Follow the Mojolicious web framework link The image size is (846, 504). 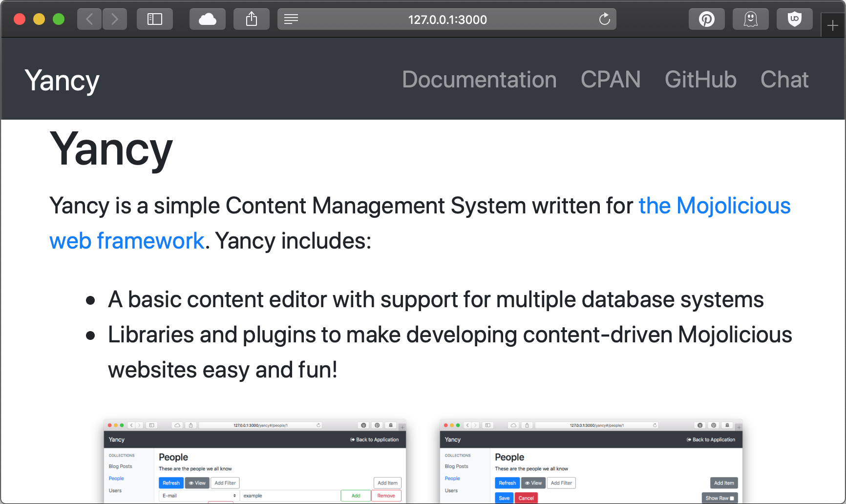[x=715, y=206]
